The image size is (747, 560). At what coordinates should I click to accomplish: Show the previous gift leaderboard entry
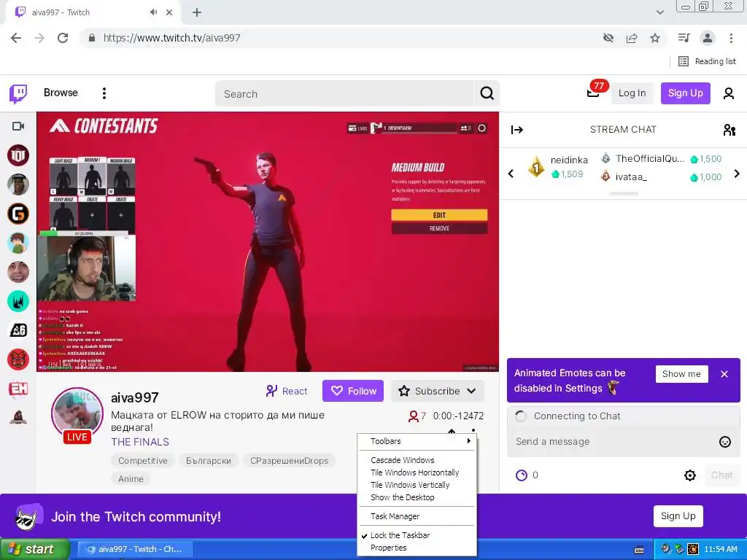click(511, 174)
